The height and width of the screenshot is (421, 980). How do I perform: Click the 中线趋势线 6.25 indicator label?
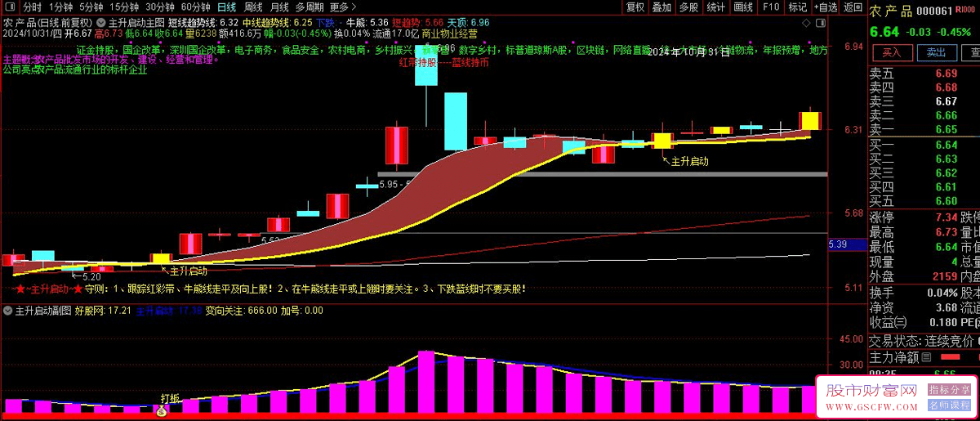[277, 22]
